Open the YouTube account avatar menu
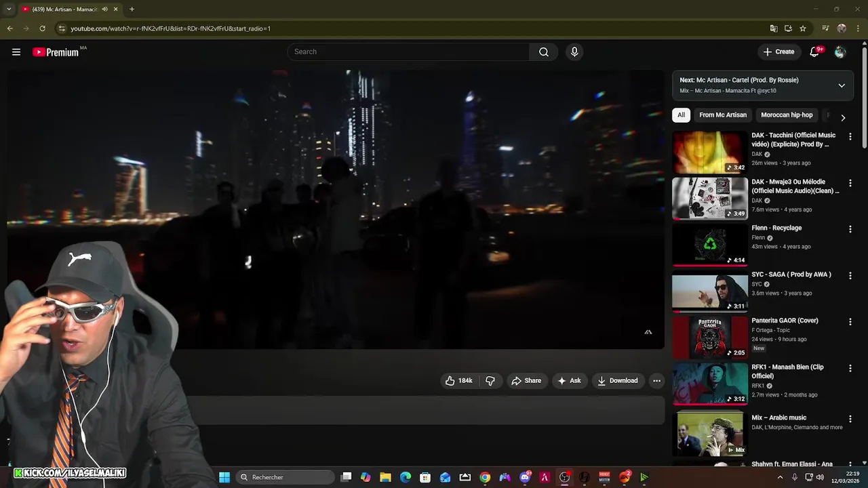 [x=840, y=52]
